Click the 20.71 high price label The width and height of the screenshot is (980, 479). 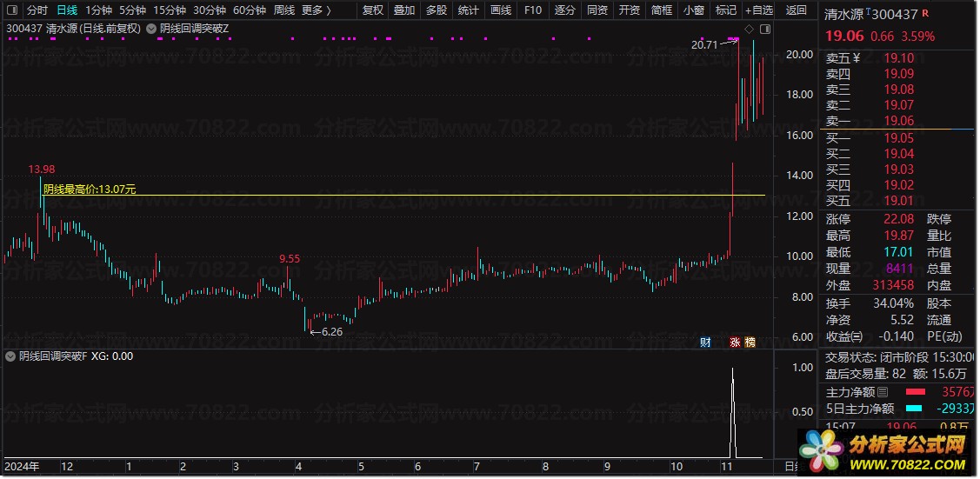pyautogui.click(x=704, y=45)
